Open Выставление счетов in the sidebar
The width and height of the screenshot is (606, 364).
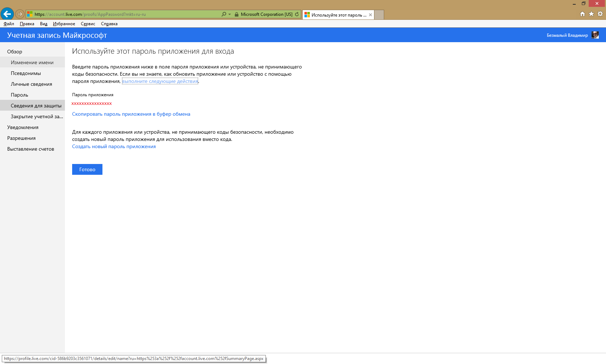click(x=32, y=149)
